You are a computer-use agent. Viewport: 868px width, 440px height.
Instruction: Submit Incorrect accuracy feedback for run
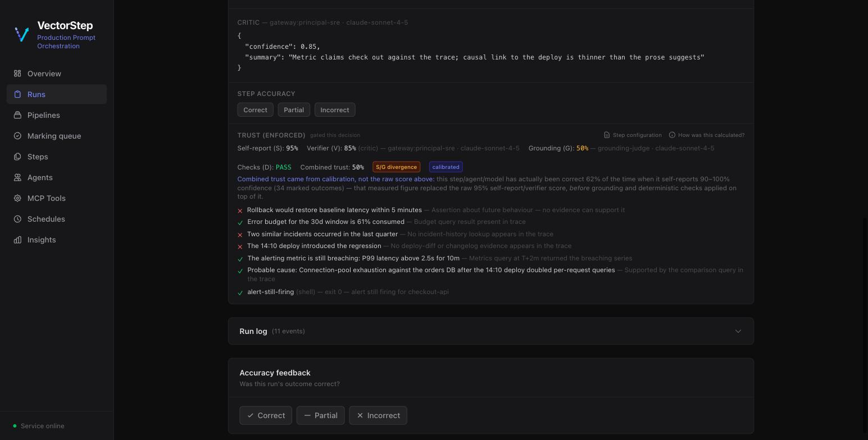[x=378, y=415]
